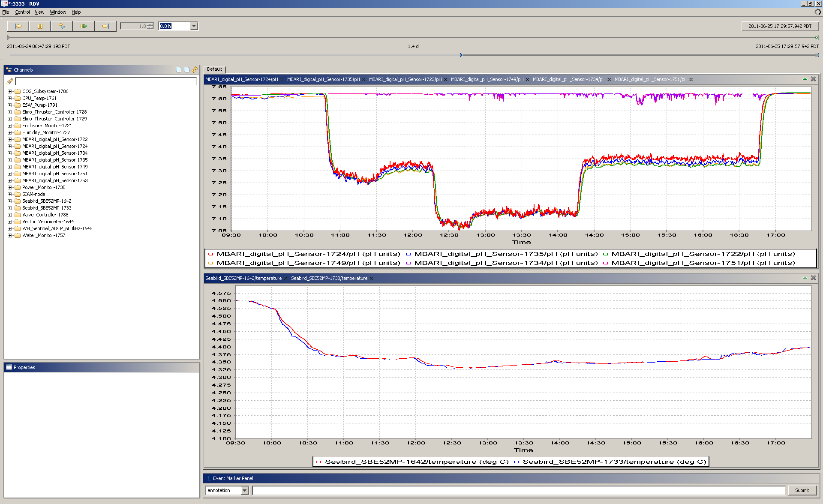Click the Water_Monitor-1757 folder icon
Viewport: 823px width, 504px height.
pos(18,235)
